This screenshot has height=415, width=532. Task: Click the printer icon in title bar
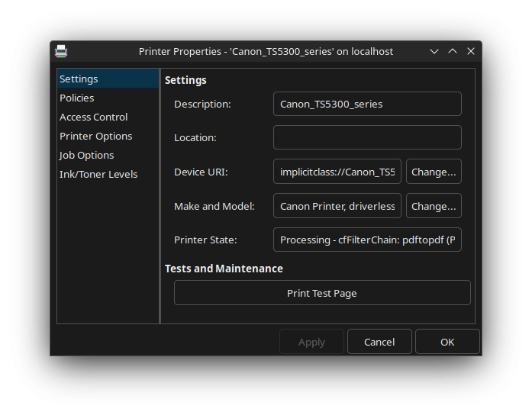click(61, 51)
